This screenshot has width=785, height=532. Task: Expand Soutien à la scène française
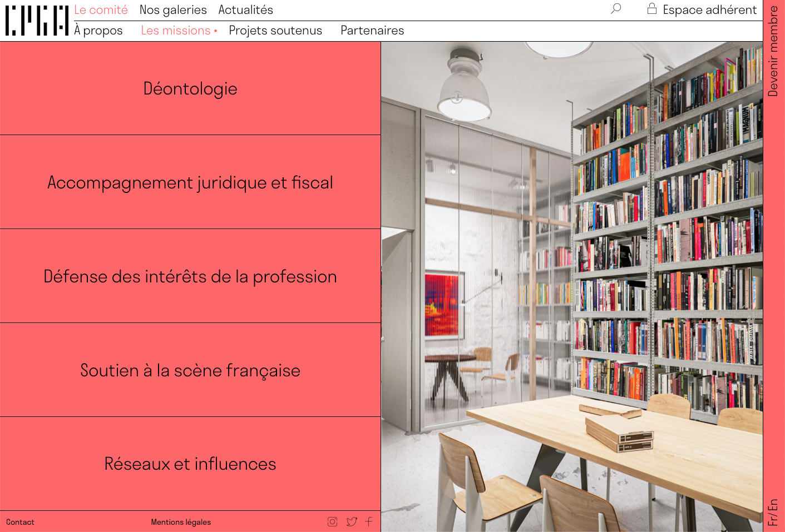(190, 370)
